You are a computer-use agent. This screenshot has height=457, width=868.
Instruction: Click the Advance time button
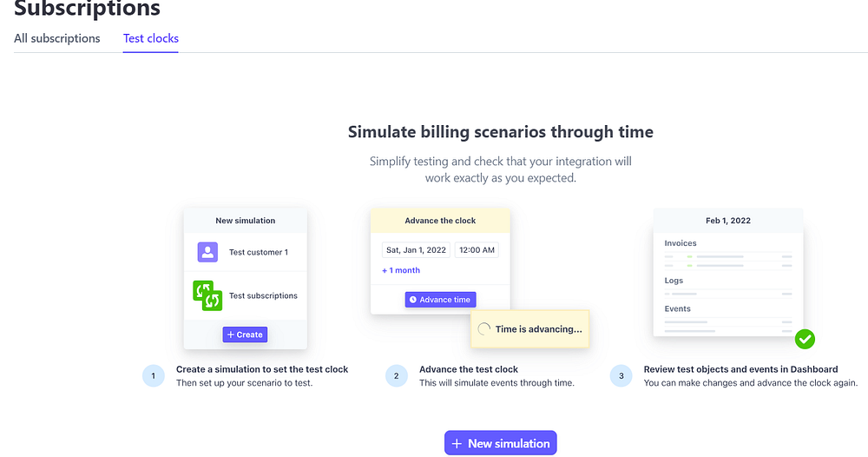(440, 300)
